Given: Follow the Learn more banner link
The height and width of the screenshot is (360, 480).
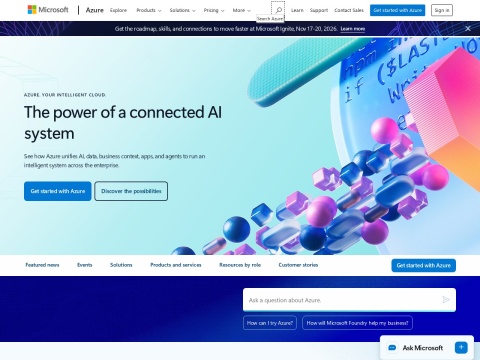Looking at the screenshot, I should [x=353, y=29].
